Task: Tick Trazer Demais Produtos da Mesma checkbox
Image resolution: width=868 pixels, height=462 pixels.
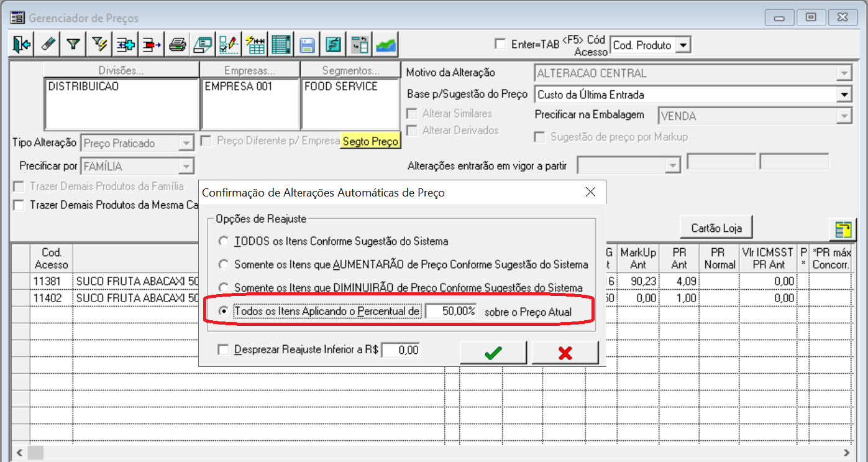Action: pos(19,205)
